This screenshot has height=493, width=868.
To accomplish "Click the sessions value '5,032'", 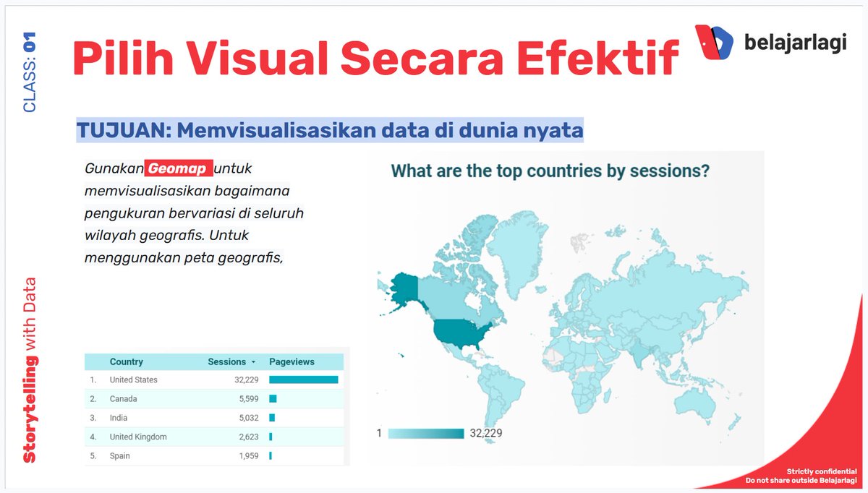I will coord(247,417).
